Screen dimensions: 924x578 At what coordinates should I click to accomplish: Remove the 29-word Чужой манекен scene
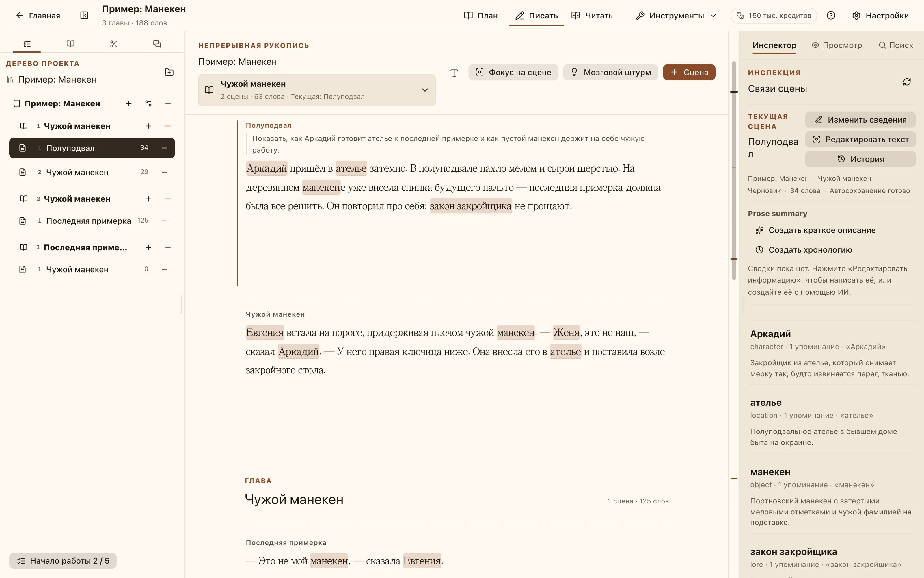click(x=165, y=173)
